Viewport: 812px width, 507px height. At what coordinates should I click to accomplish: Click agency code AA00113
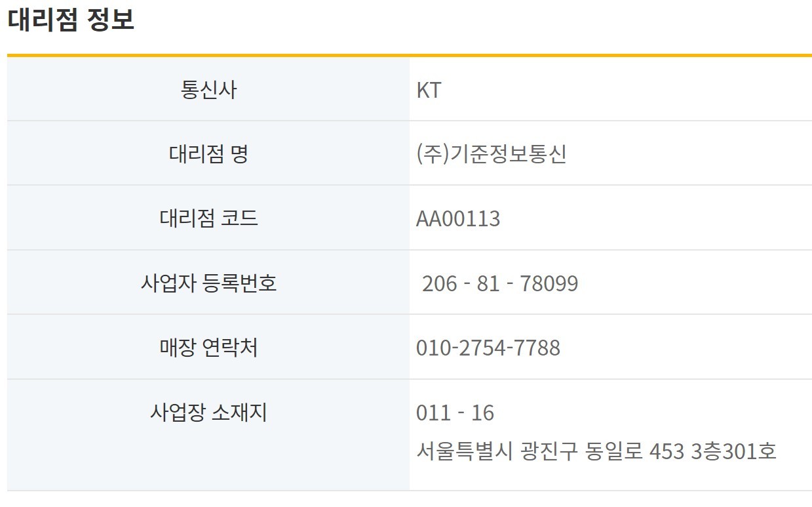tap(458, 218)
